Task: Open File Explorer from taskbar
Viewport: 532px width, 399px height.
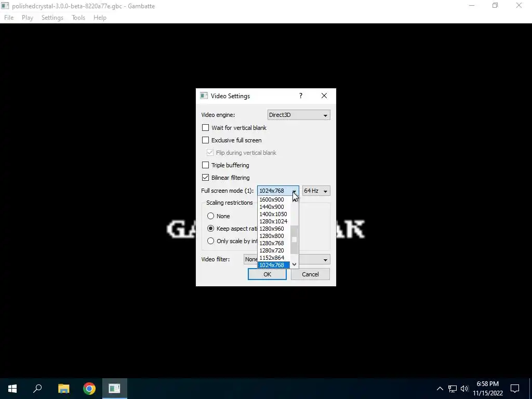Action: 63,389
